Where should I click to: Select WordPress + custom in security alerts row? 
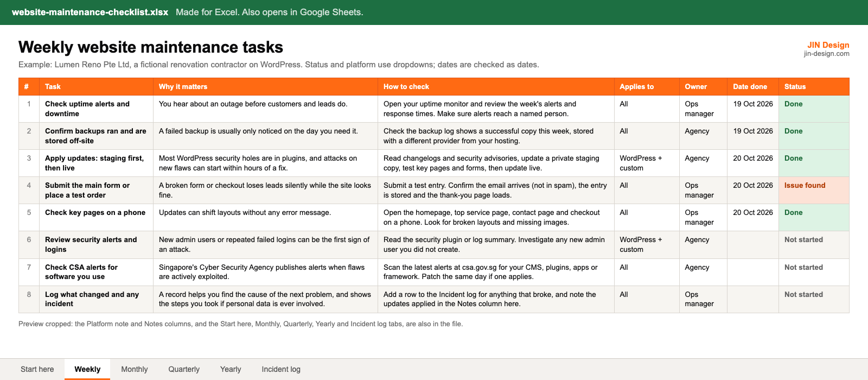647,245
